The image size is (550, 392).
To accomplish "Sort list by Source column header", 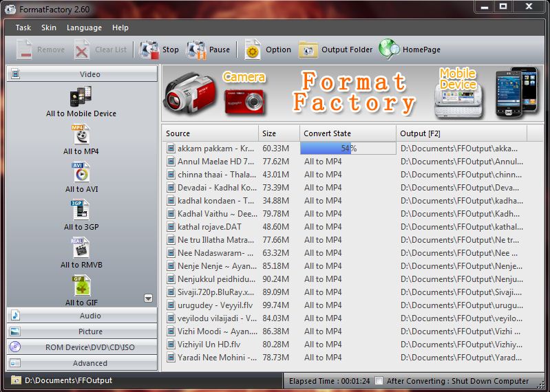I will click(x=211, y=133).
